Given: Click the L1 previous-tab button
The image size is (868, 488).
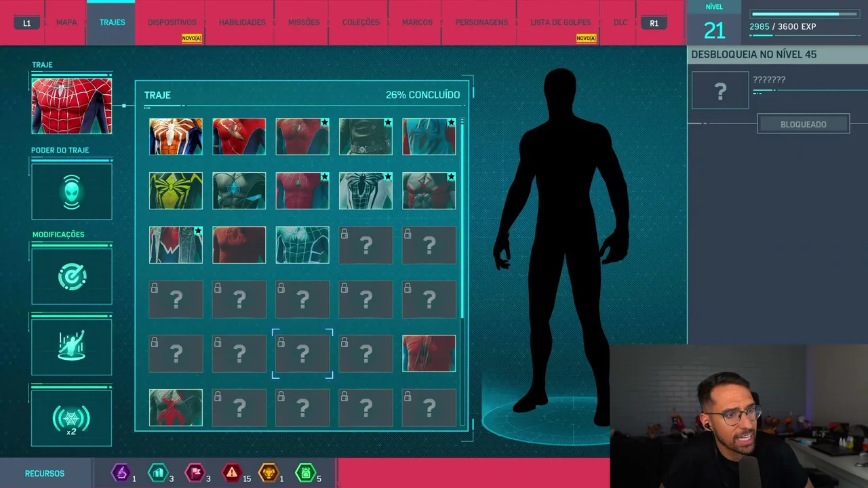Looking at the screenshot, I should point(27,23).
